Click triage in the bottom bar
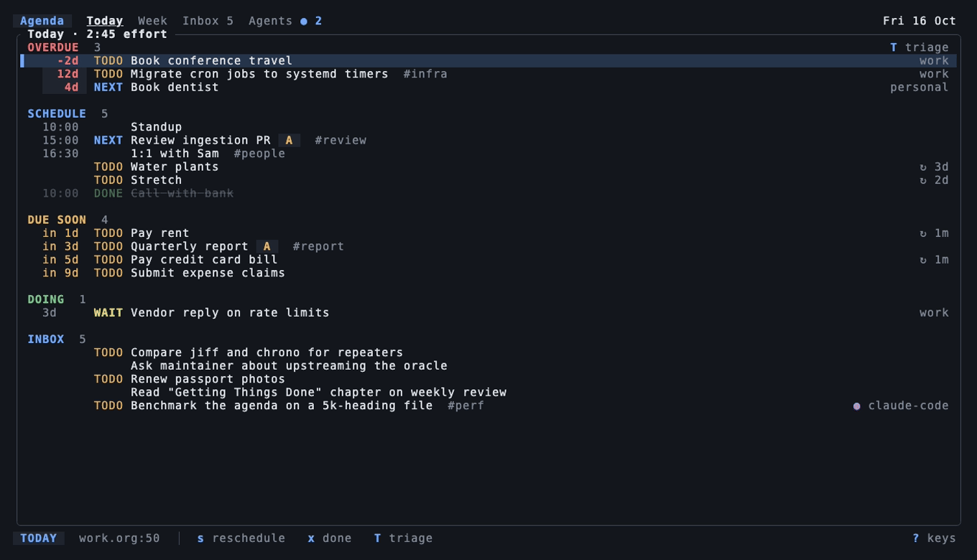Viewport: 977px width, 560px height. coord(403,538)
